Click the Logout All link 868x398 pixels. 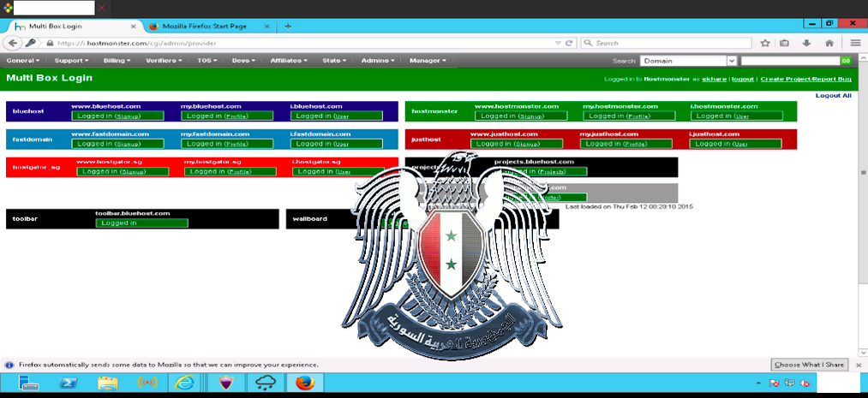pos(833,96)
